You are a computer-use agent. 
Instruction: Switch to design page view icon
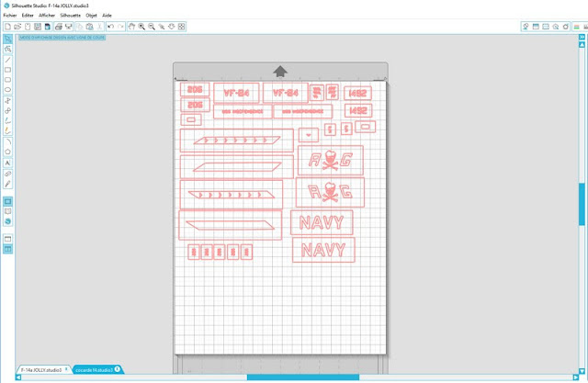click(x=8, y=202)
